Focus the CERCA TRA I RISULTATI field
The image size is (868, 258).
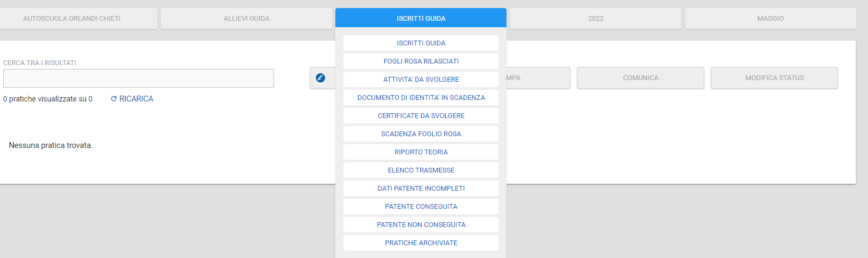(139, 79)
